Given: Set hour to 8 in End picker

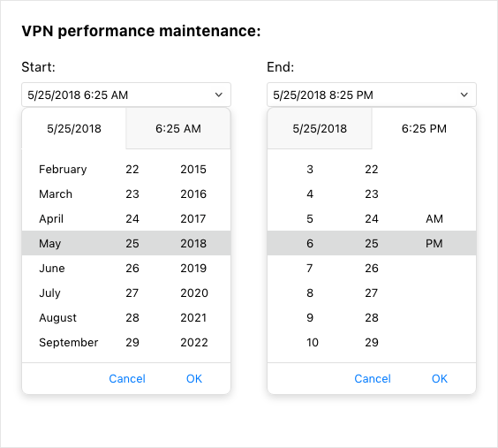Looking at the screenshot, I should [310, 293].
